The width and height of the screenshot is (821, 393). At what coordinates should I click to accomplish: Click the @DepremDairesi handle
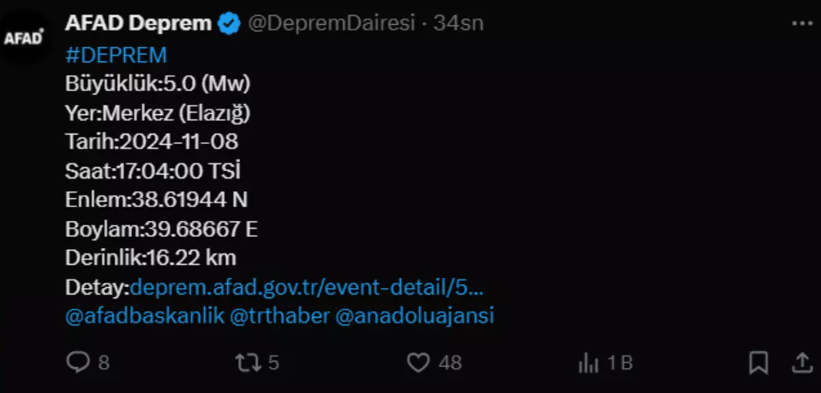click(x=331, y=24)
